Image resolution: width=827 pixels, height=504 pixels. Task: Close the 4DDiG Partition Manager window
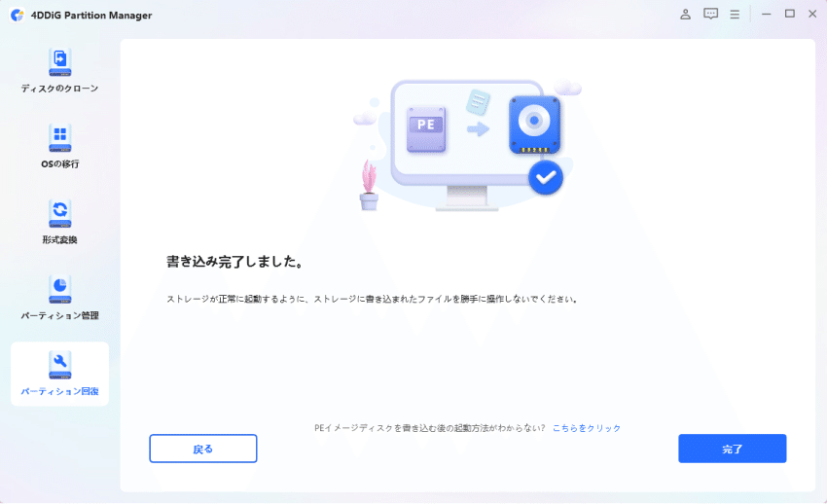pyautogui.click(x=812, y=15)
